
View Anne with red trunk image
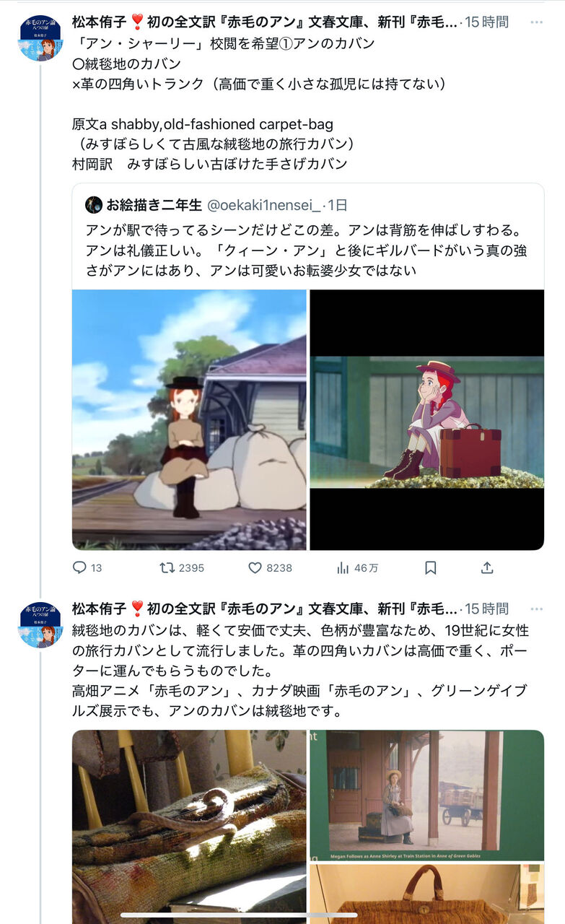click(x=427, y=420)
